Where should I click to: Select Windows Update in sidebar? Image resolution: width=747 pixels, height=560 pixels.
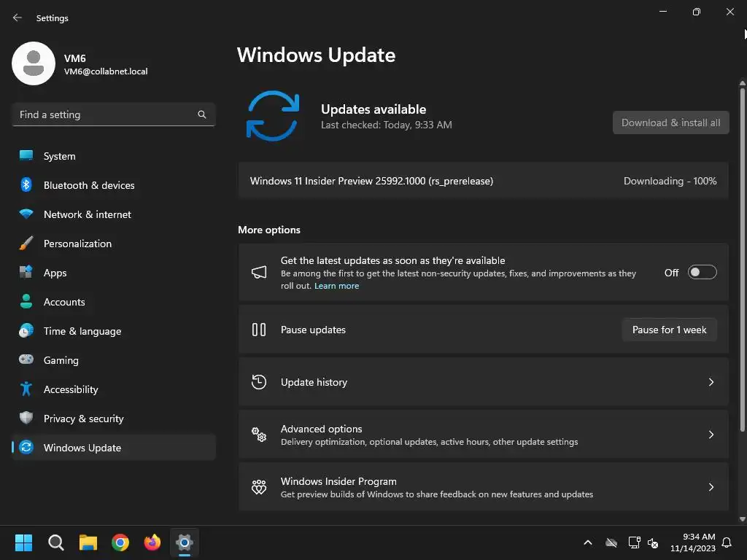click(x=114, y=448)
